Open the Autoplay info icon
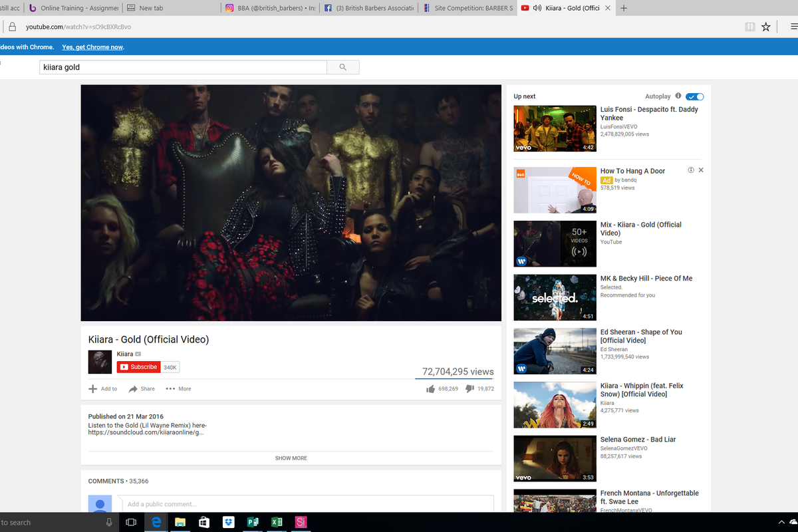The image size is (798, 532). click(x=678, y=96)
